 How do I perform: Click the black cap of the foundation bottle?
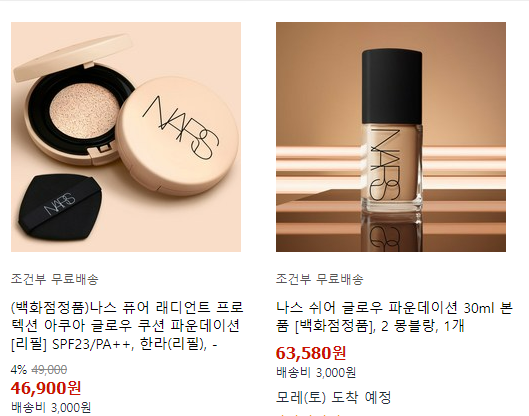click(x=392, y=86)
